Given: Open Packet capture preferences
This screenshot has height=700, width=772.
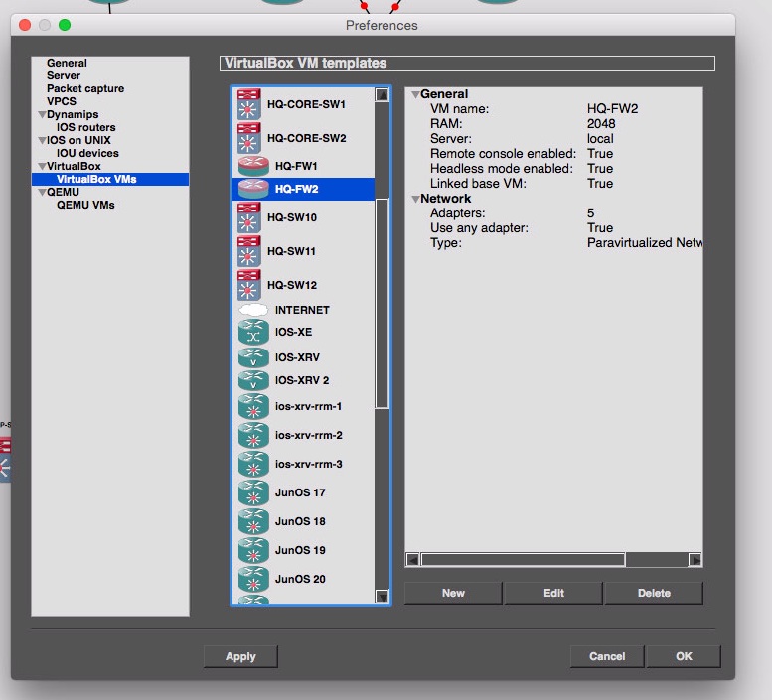Looking at the screenshot, I should coord(85,88).
